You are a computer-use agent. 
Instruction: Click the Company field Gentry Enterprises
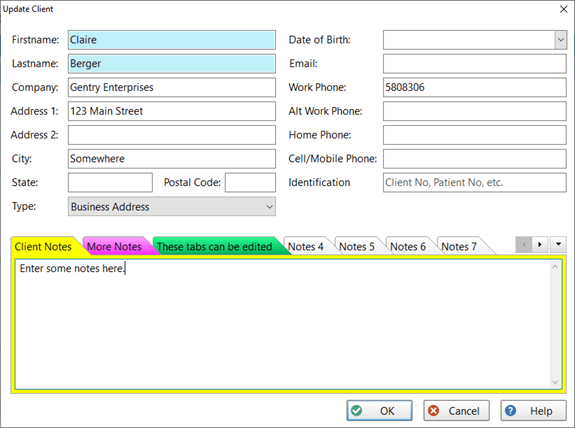tap(172, 87)
